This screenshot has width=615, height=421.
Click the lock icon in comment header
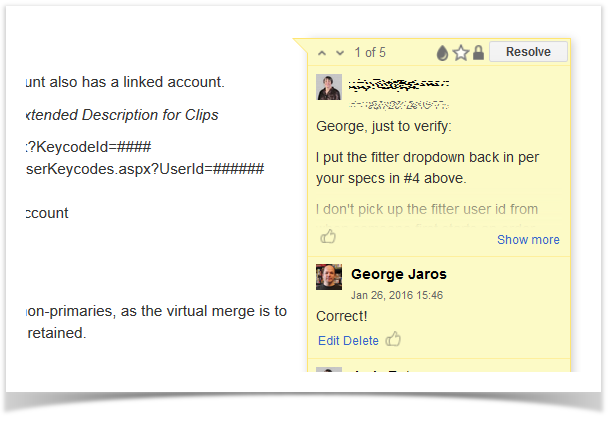[478, 53]
